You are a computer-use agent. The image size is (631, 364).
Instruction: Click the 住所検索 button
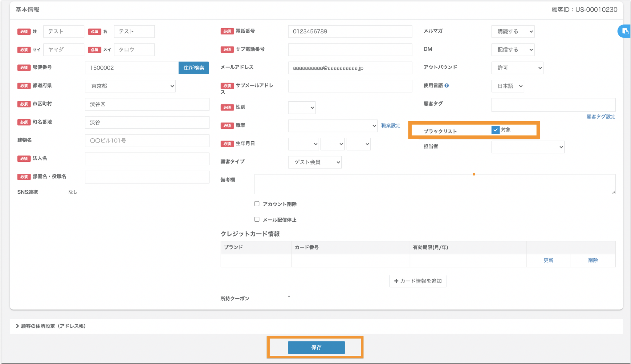click(x=193, y=68)
